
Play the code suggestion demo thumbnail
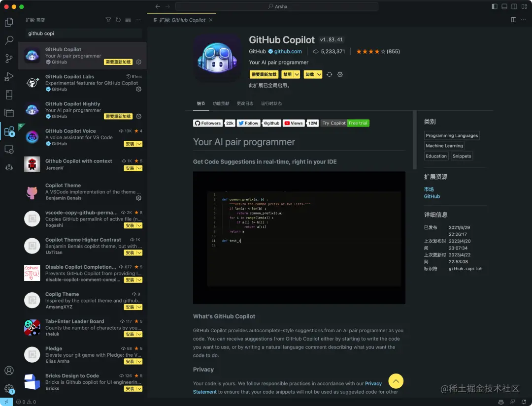pyautogui.click(x=299, y=238)
